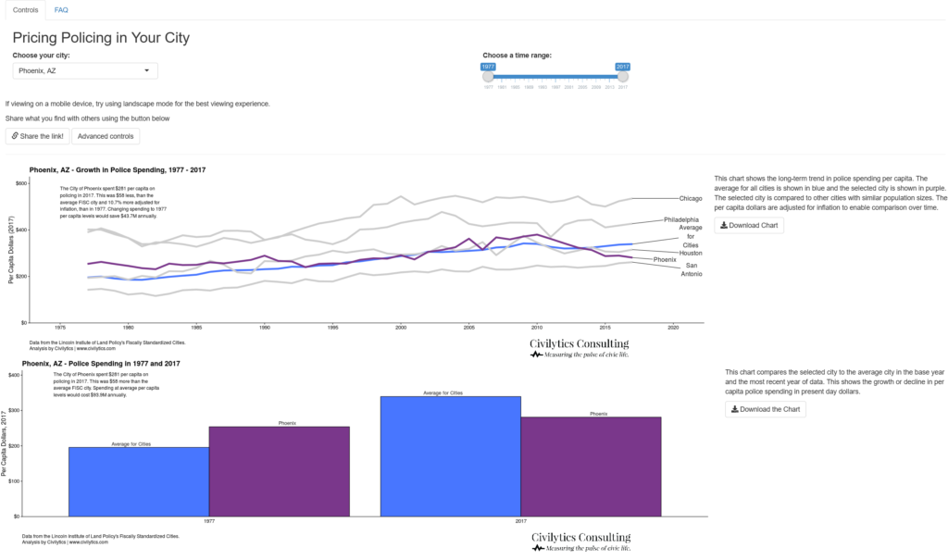Viewport: 948px width, 560px height.
Task: Click the Share the link! button
Action: point(37,136)
